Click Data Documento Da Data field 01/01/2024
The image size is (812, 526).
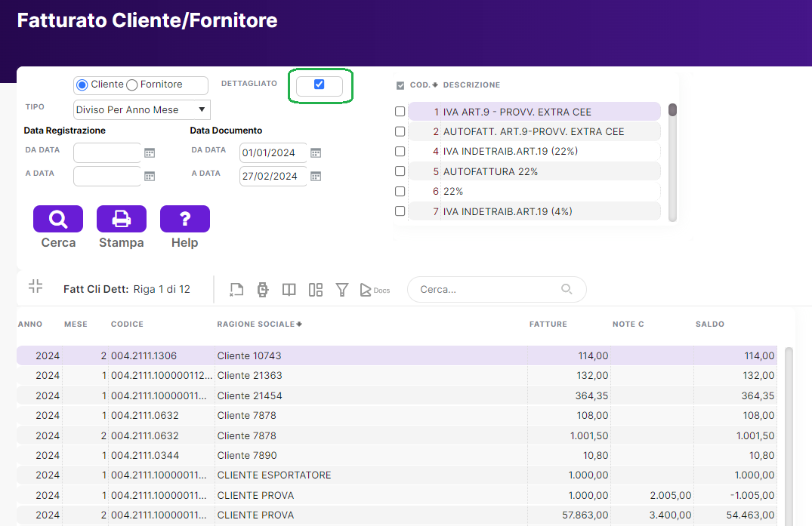273,152
